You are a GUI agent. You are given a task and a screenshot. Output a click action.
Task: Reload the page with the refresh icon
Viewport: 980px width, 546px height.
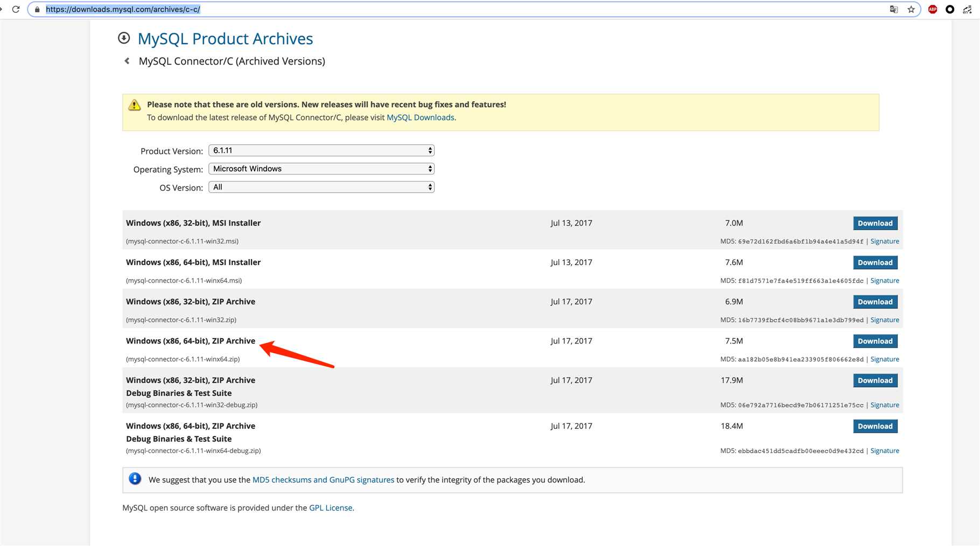16,9
